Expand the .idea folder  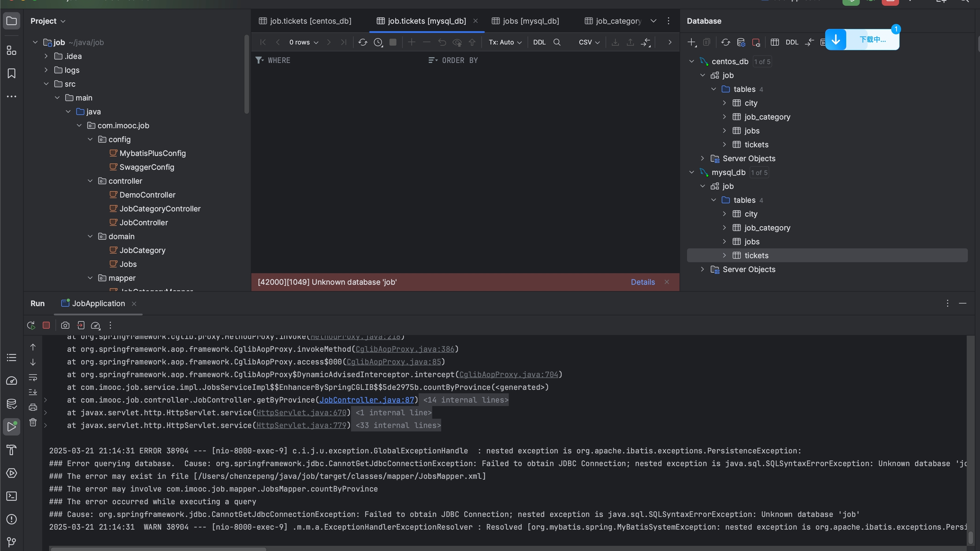(x=46, y=56)
